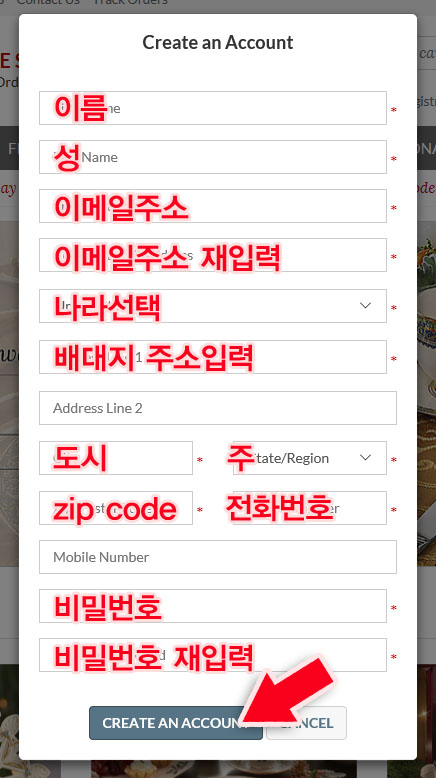Click the CANCEL button
436x778 pixels.
point(307,723)
